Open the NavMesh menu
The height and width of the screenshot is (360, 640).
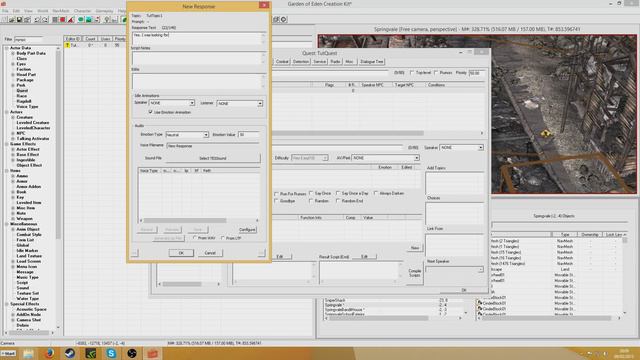[61, 11]
